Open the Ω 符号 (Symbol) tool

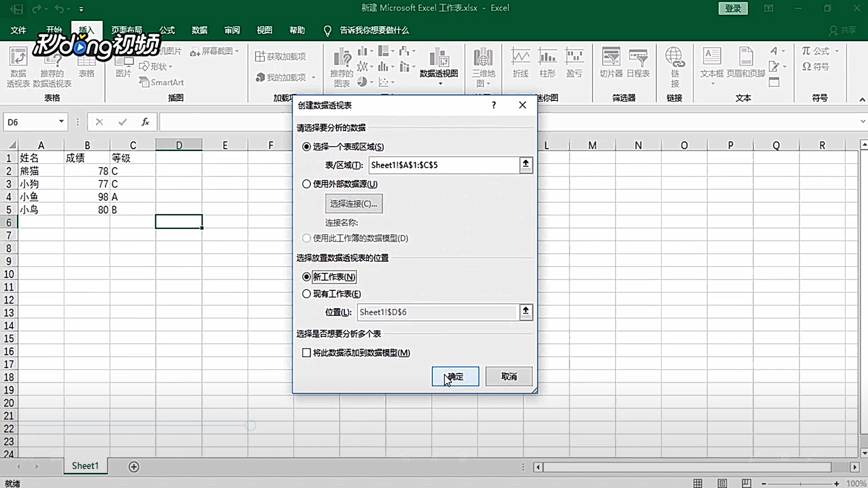(x=816, y=67)
